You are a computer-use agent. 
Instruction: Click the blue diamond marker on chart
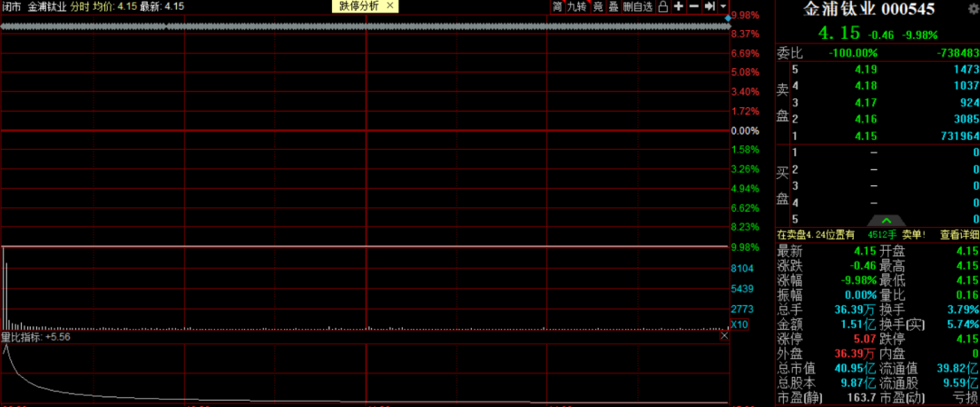(x=726, y=17)
